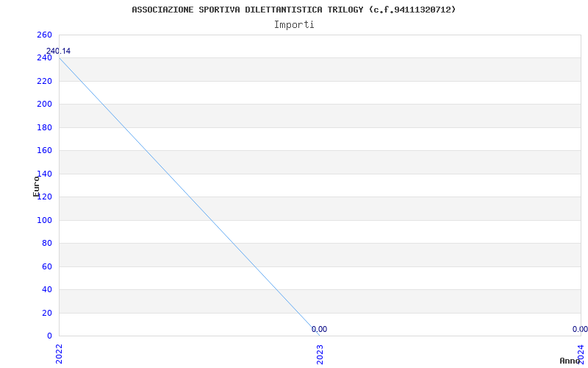
Task: Click the 0.00 label at 2023
Action: tap(319, 329)
